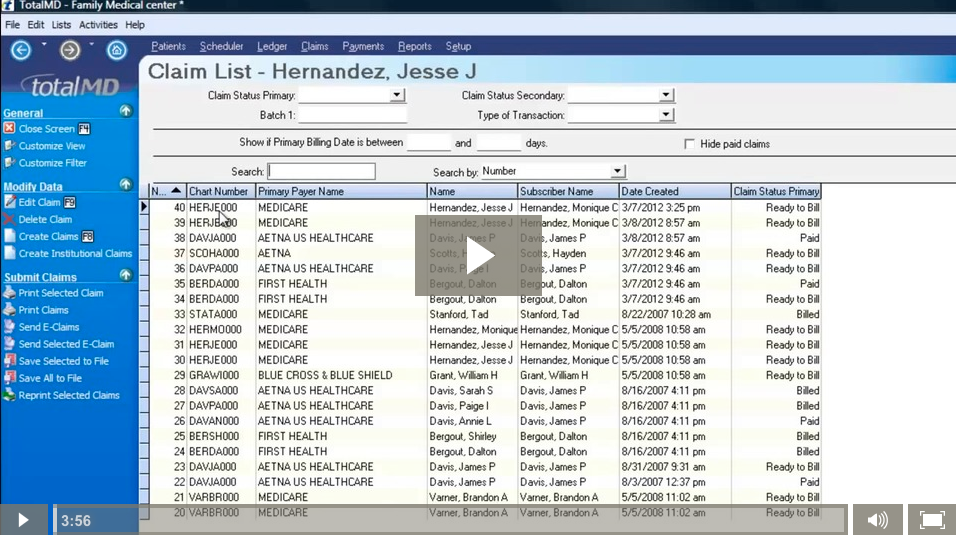Click the first billing date days field
Screen dimensions: 956x535
point(429,143)
